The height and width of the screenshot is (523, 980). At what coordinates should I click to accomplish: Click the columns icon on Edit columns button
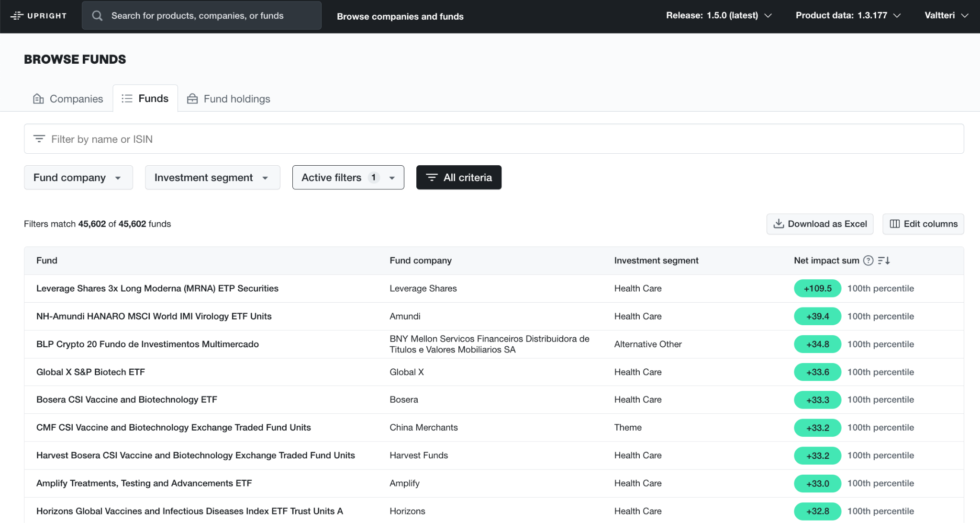(895, 224)
